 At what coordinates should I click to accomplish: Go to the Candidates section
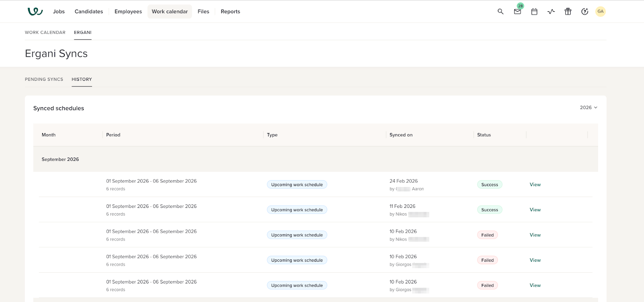point(89,12)
